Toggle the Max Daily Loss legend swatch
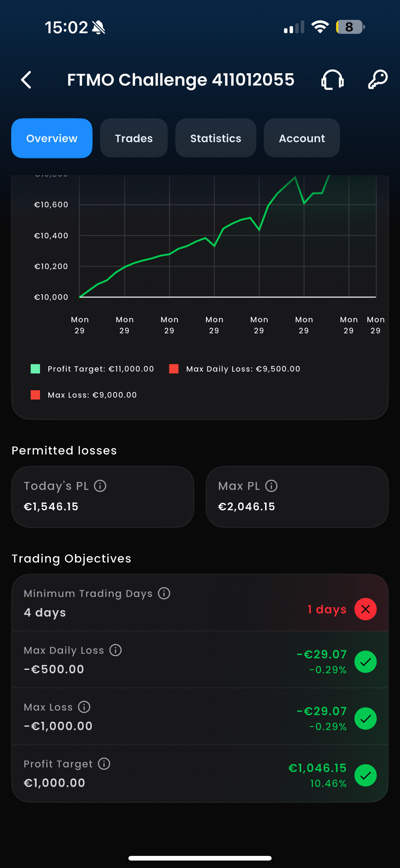Image resolution: width=400 pixels, height=868 pixels. pos(174,369)
